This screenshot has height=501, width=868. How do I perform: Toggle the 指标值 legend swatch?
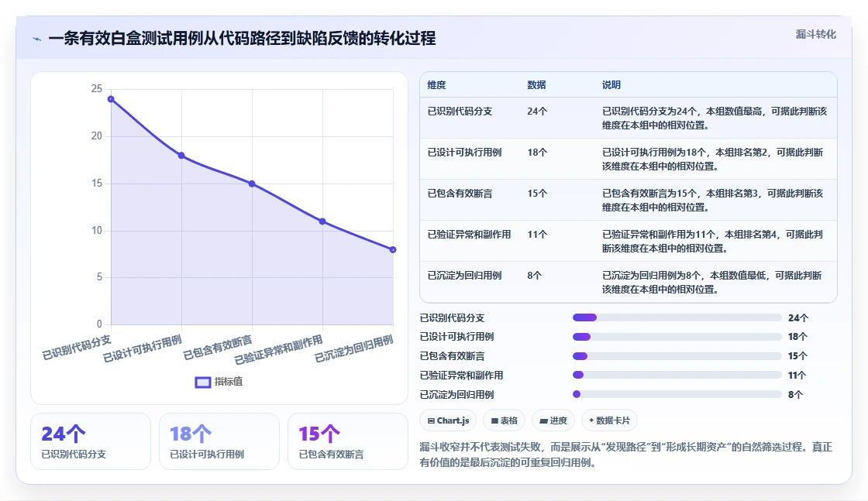pos(202,382)
